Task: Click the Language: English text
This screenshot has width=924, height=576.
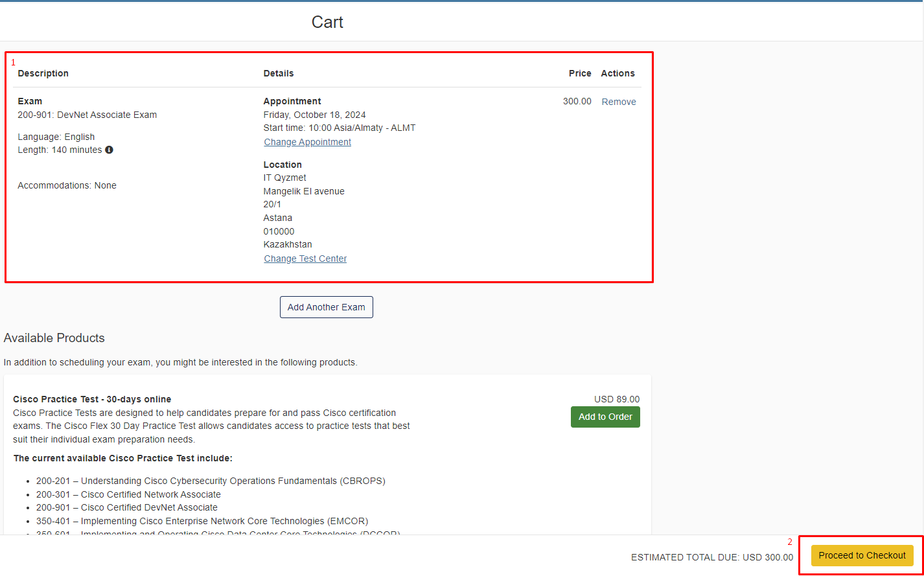Action: pos(56,137)
